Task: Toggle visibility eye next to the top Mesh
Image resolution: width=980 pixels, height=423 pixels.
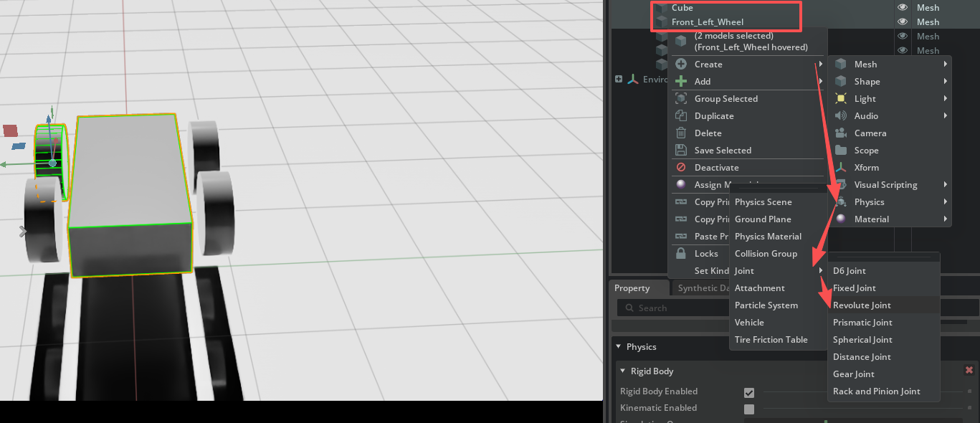Action: pos(902,7)
